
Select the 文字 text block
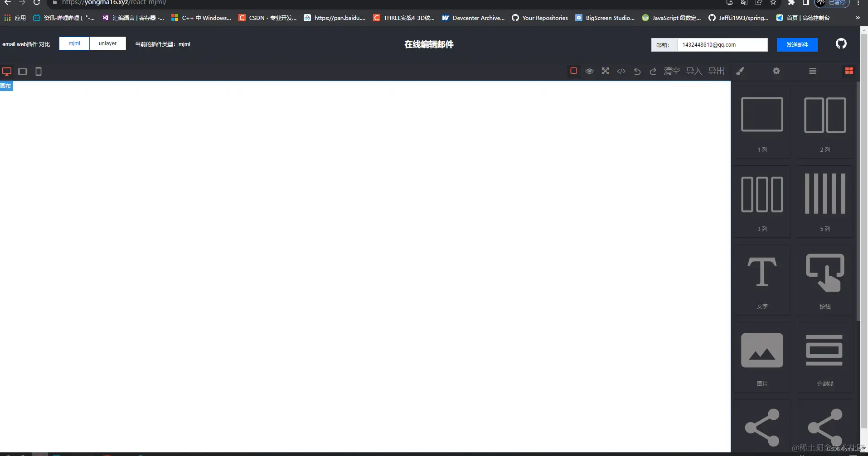coord(762,280)
